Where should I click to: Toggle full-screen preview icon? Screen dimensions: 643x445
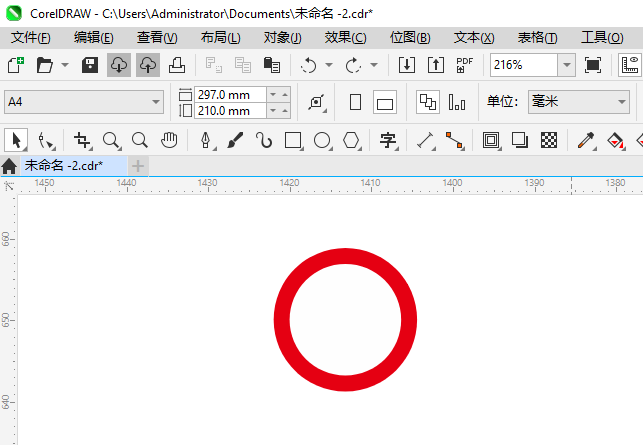(593, 65)
